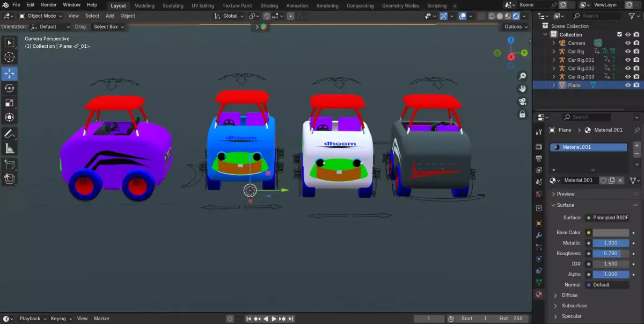Screen dimensions: 644x324
Task: Select the Transform tool
Action: pyautogui.click(x=10, y=117)
